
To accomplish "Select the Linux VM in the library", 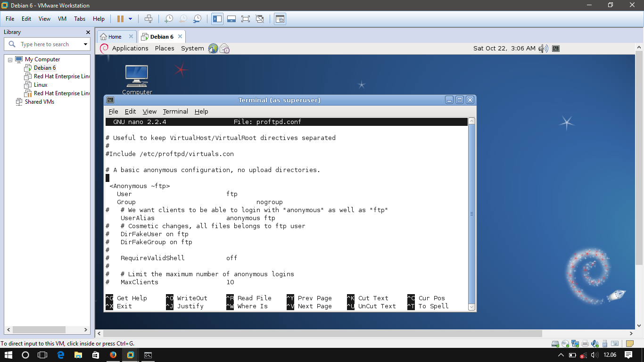I will click(x=41, y=85).
